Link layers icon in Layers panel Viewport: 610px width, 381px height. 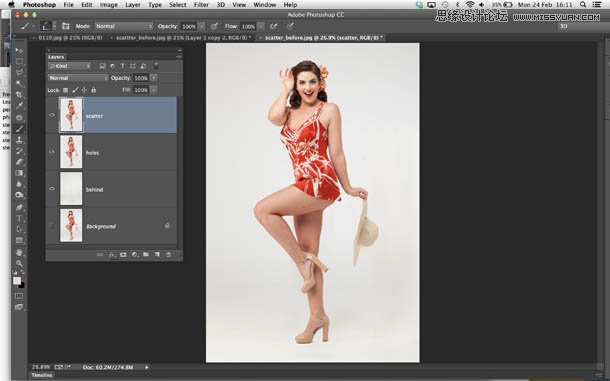(x=100, y=255)
